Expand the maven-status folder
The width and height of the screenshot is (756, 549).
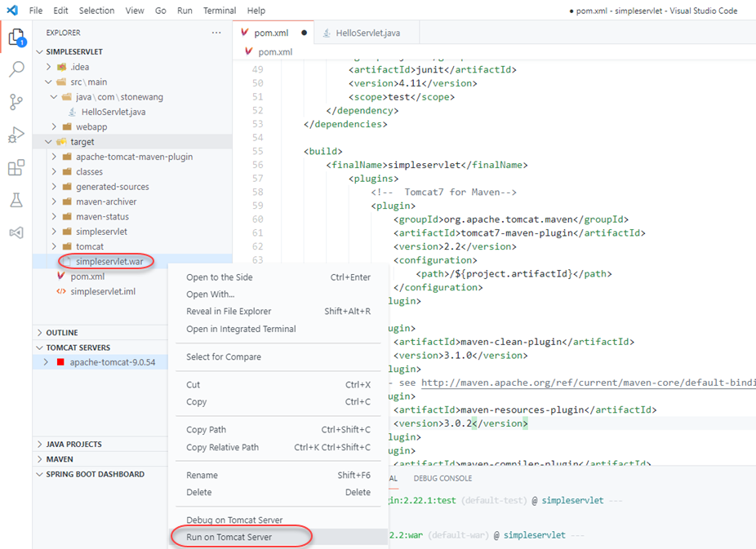(x=54, y=216)
